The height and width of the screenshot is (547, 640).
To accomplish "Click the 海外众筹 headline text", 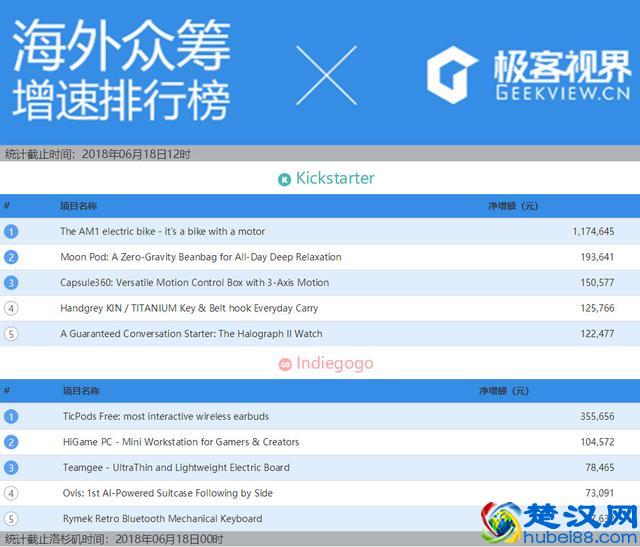I will [x=122, y=45].
